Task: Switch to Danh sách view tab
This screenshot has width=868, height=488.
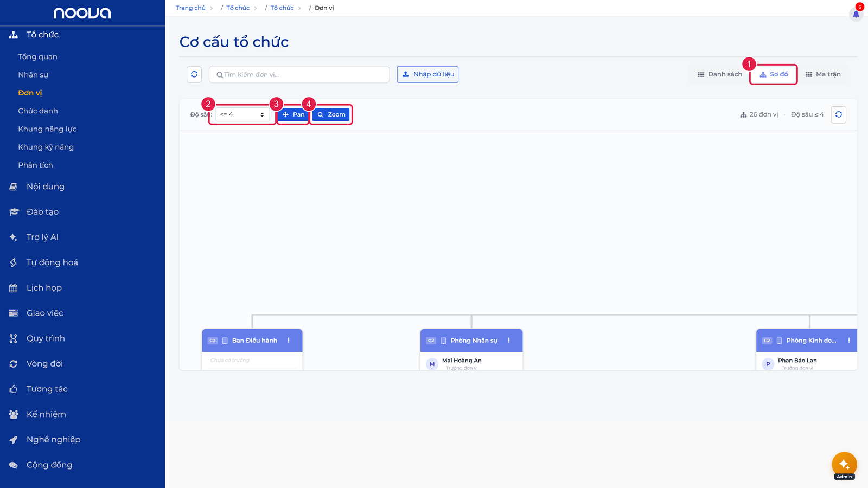Action: click(x=719, y=74)
